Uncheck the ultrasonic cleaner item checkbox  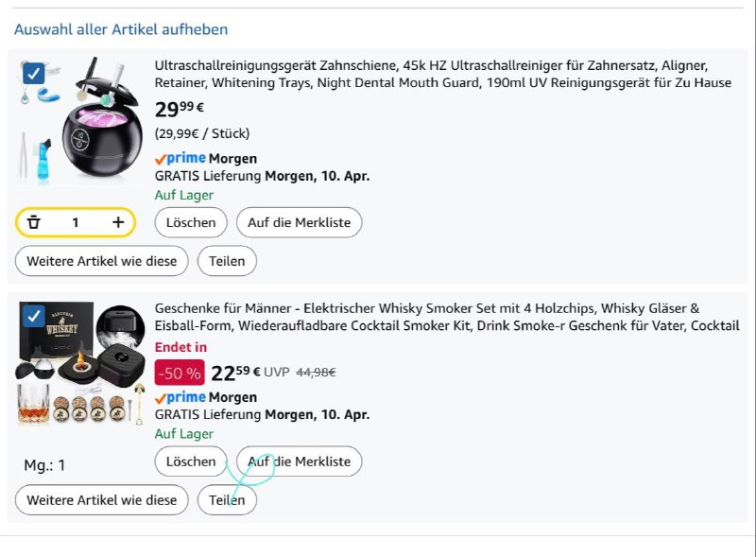(x=33, y=73)
